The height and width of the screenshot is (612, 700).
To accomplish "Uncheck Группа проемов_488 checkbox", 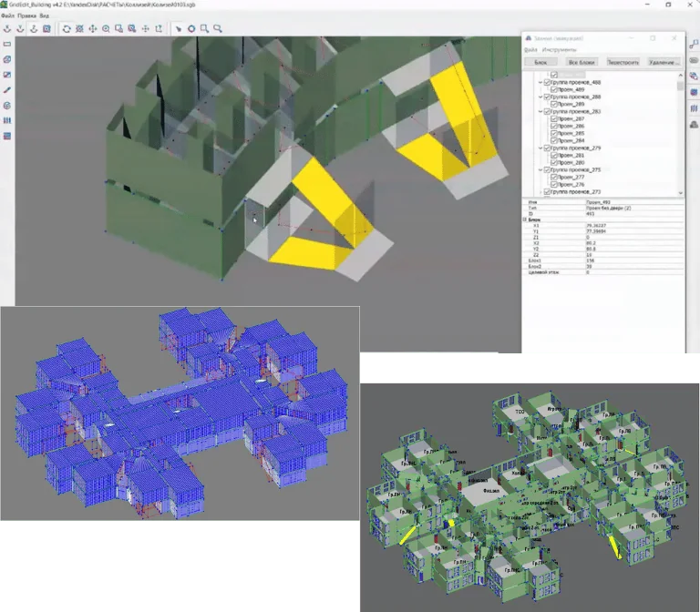I will pyautogui.click(x=547, y=83).
